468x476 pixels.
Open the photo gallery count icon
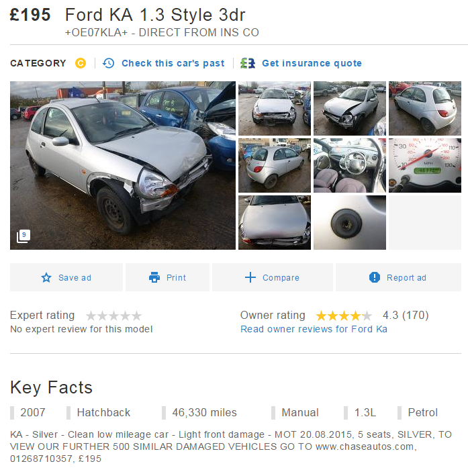click(24, 236)
